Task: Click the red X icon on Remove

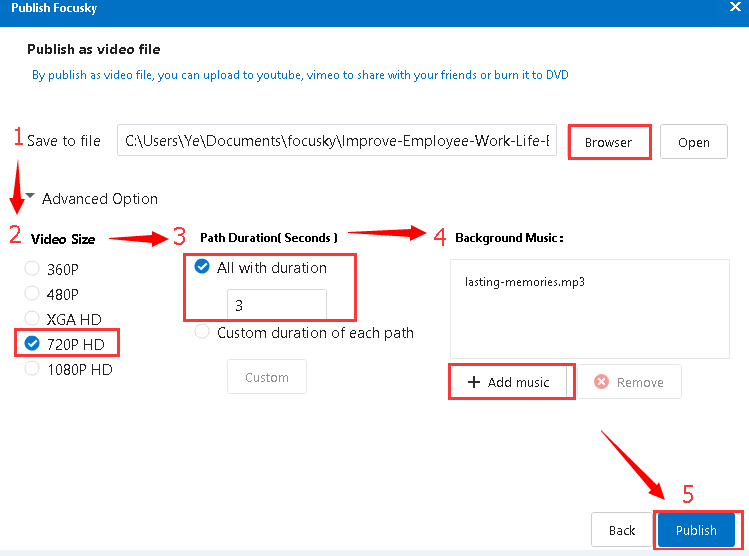Action: [601, 382]
